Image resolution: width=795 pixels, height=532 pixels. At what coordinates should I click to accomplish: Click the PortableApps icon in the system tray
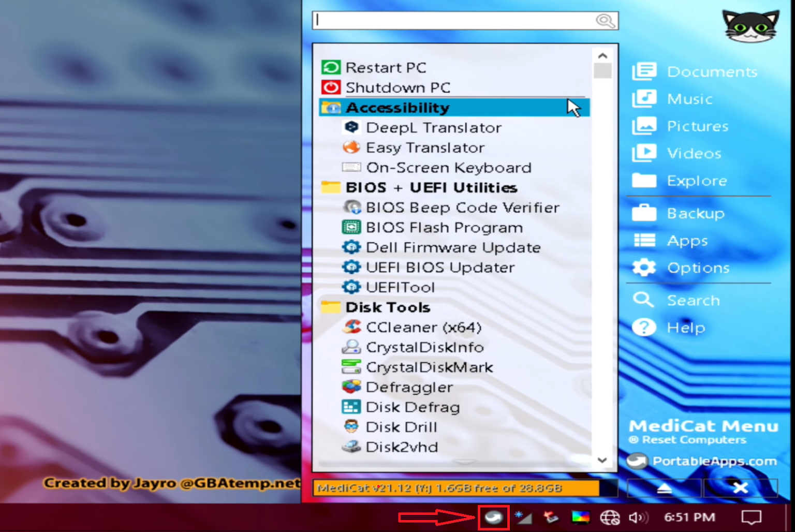pyautogui.click(x=493, y=516)
